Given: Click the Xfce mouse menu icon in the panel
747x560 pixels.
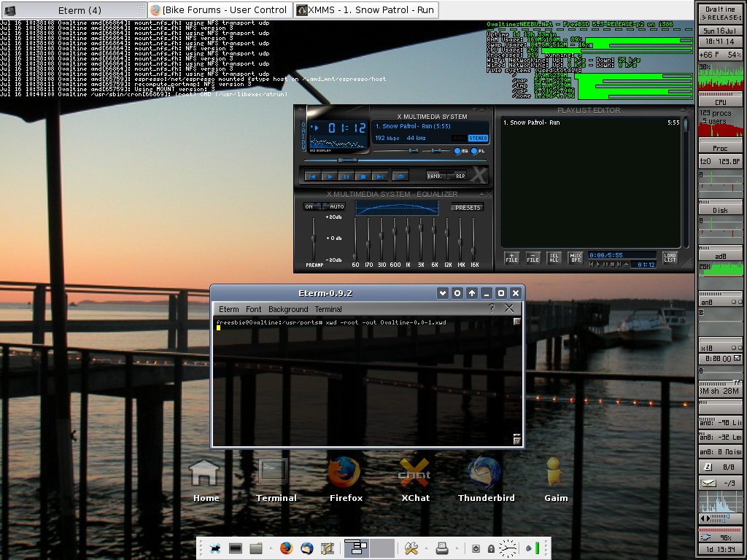Looking at the screenshot, I should point(215,548).
